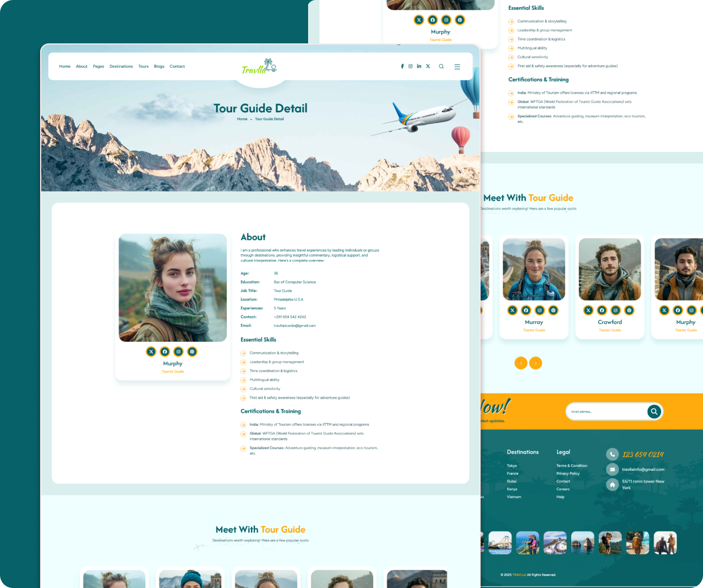Viewport: 703px width, 588px height.
Task: Open the Privacy Policy footer link
Action: 567,474
